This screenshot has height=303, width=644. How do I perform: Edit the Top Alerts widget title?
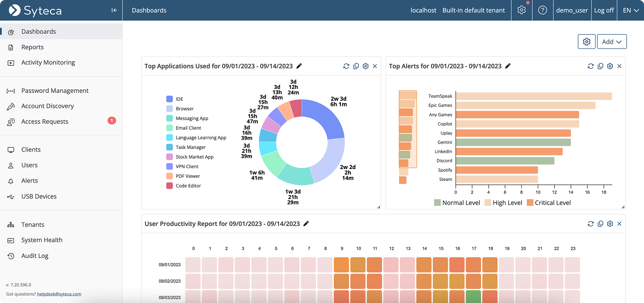point(508,66)
